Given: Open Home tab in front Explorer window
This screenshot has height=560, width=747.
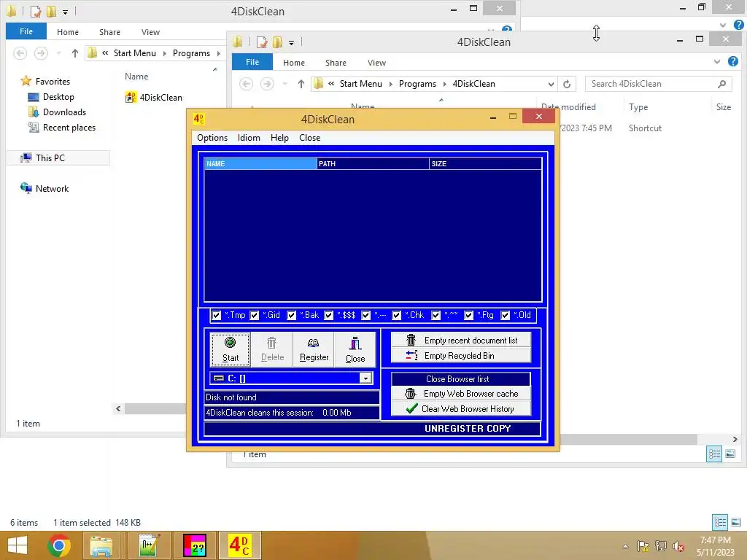Looking at the screenshot, I should tap(294, 63).
